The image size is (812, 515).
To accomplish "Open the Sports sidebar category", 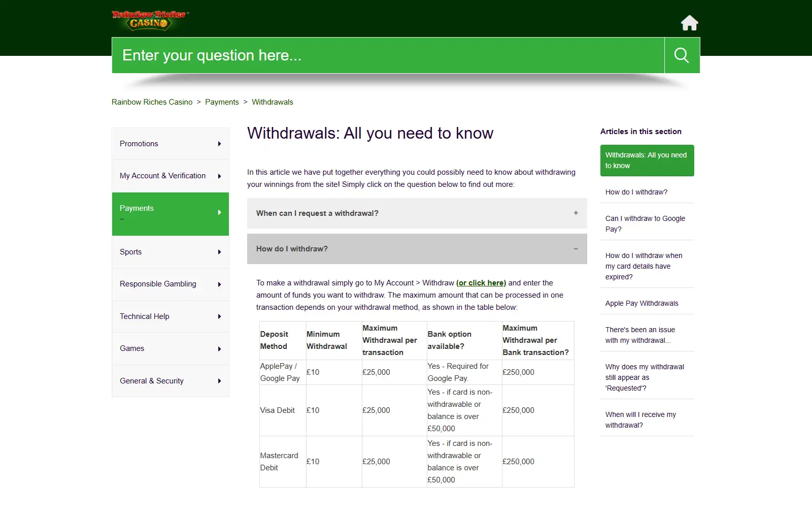I will click(171, 252).
